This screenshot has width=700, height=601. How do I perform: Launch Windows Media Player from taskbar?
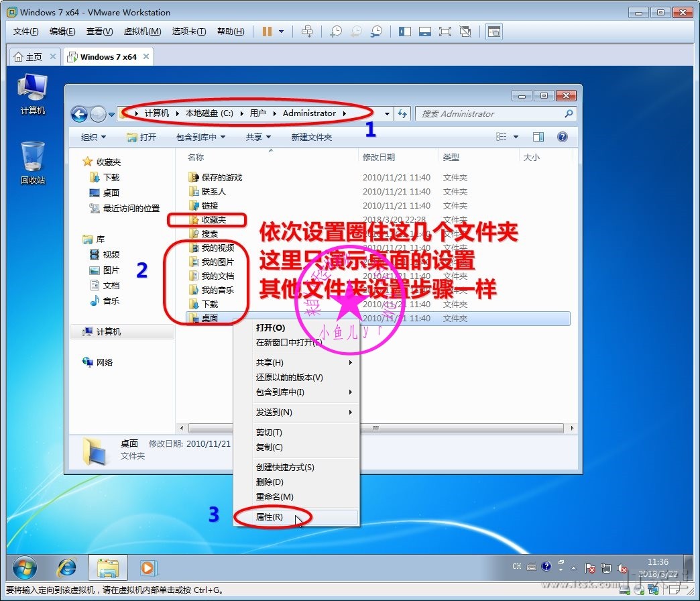point(147,568)
